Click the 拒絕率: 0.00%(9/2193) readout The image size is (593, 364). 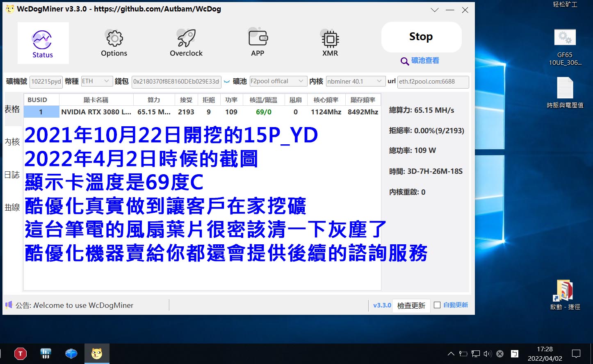pos(427,131)
